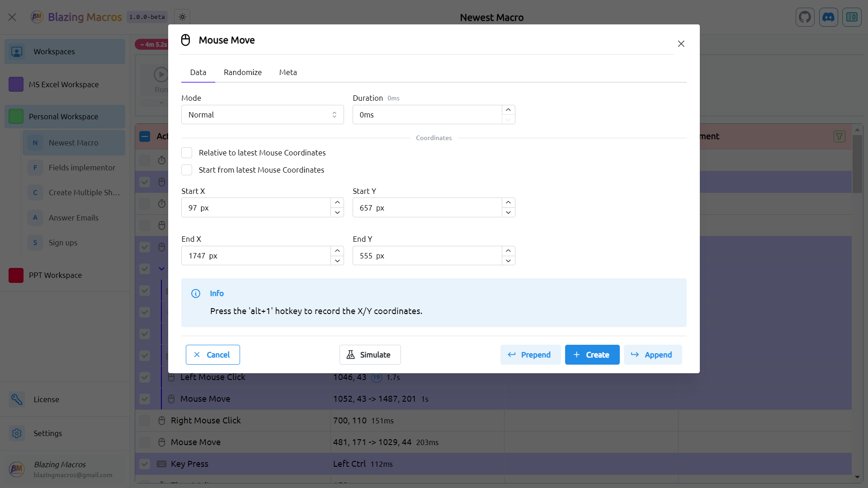868x488 pixels.
Task: Decrease Start Y with down arrow
Action: pyautogui.click(x=508, y=212)
